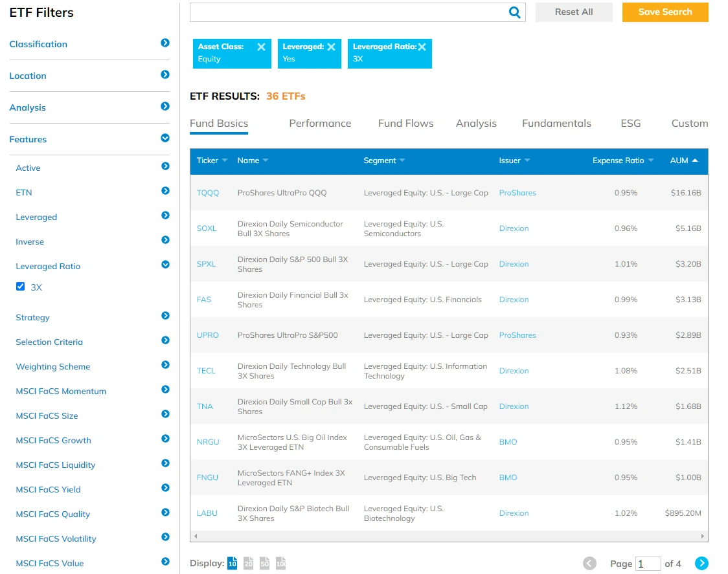Sort by Expense Ratio column
Image resolution: width=728 pixels, height=574 pixels.
coord(622,160)
